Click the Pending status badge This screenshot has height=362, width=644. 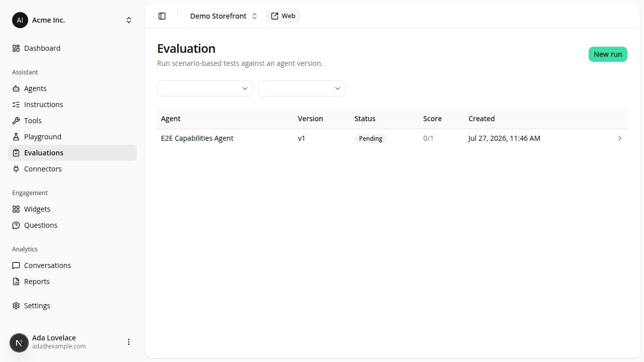pyautogui.click(x=371, y=139)
